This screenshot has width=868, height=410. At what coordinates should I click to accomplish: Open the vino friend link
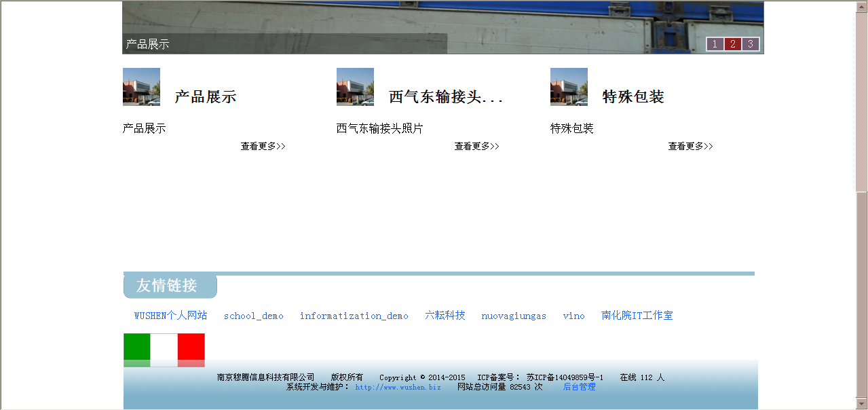click(573, 316)
